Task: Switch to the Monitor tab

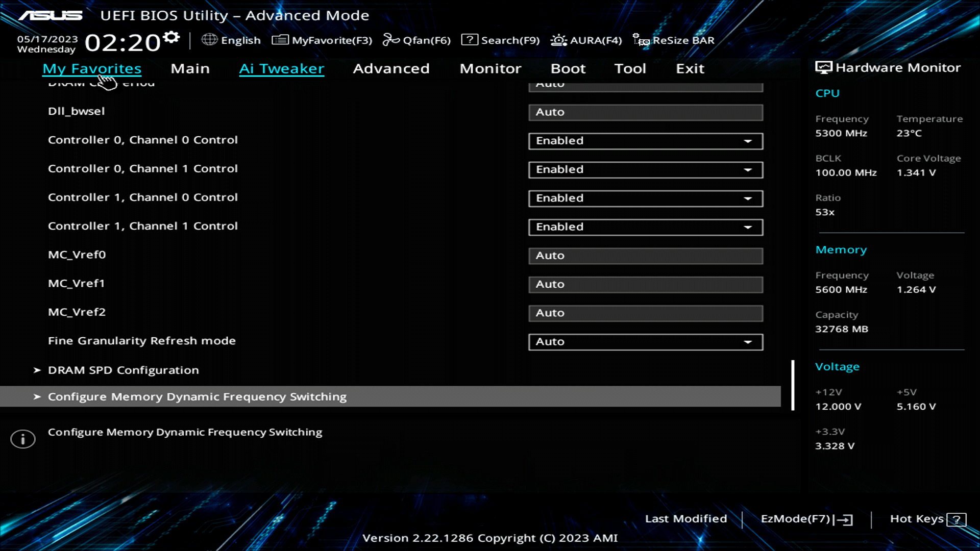Action: click(490, 68)
